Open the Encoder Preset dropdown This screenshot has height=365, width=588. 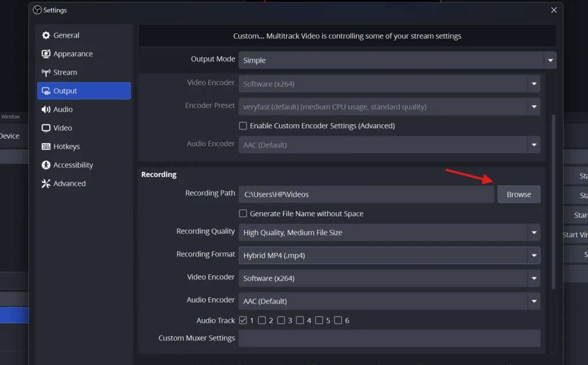click(x=389, y=107)
